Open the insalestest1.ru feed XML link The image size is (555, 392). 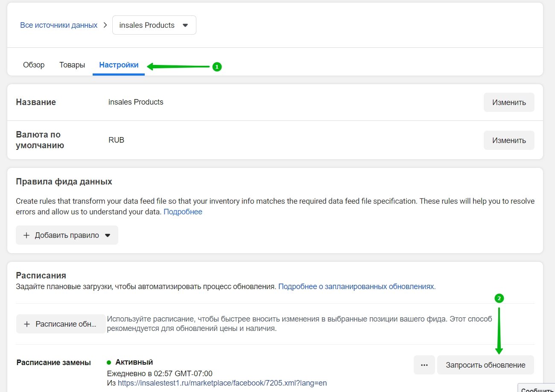[x=222, y=383]
